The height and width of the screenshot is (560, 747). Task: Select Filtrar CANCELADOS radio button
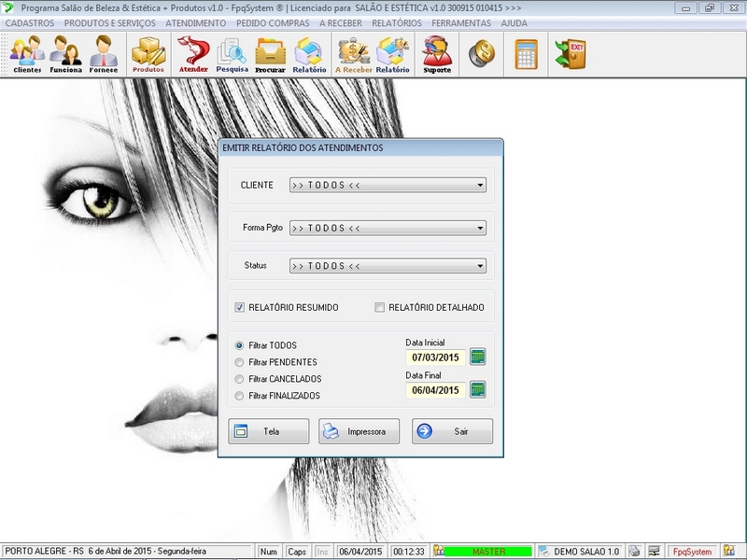point(239,379)
